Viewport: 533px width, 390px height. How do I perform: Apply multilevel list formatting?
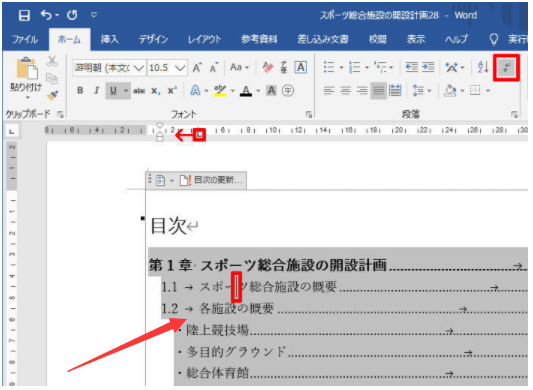pos(380,67)
